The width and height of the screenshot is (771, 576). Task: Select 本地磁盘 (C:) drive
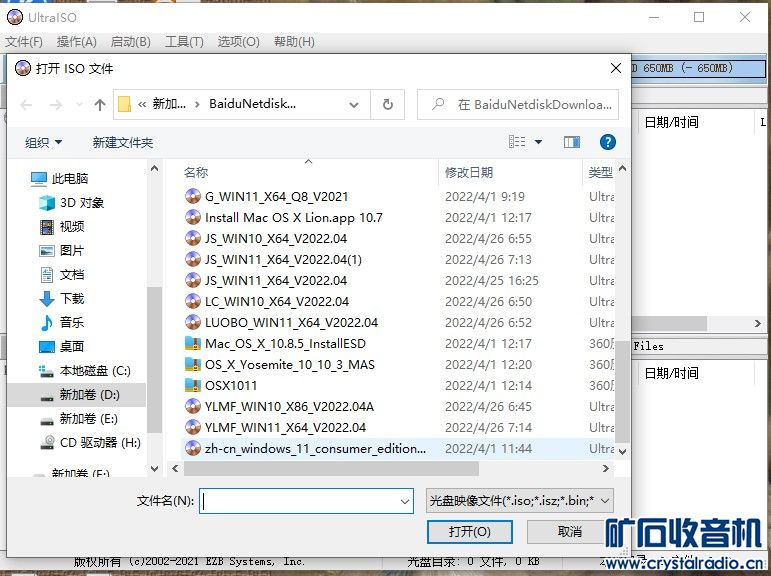85,370
